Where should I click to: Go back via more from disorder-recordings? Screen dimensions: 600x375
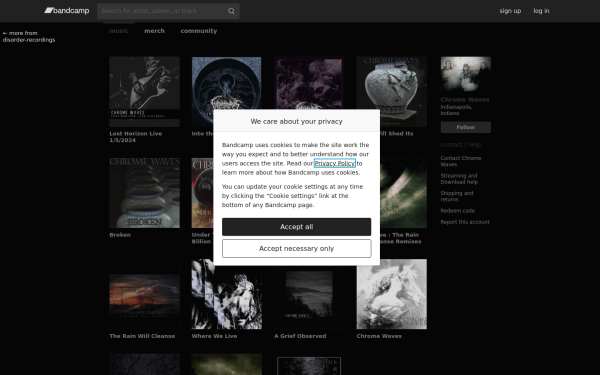click(29, 36)
